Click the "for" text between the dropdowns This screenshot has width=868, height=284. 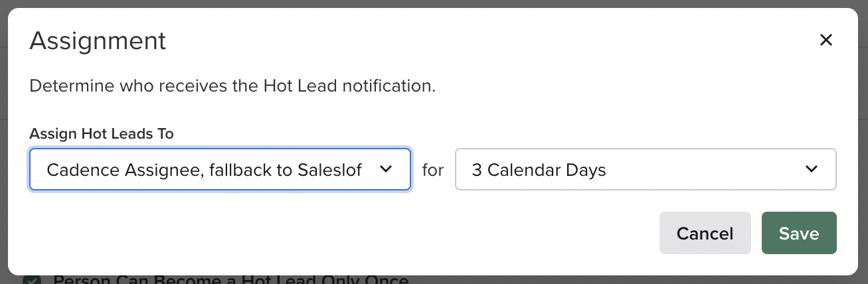[433, 170]
